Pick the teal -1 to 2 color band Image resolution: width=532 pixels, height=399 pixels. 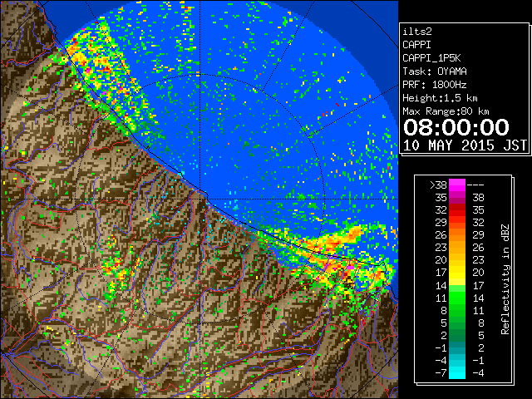click(x=457, y=347)
